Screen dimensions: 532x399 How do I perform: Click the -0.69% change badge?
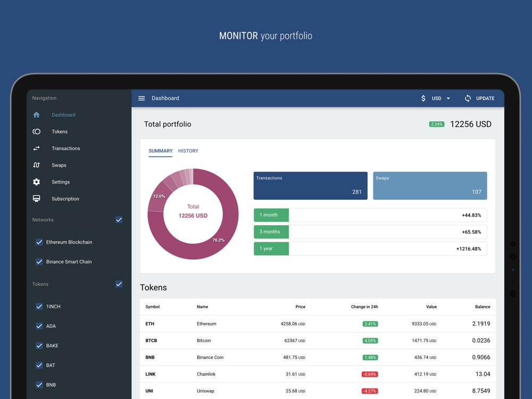(x=370, y=374)
